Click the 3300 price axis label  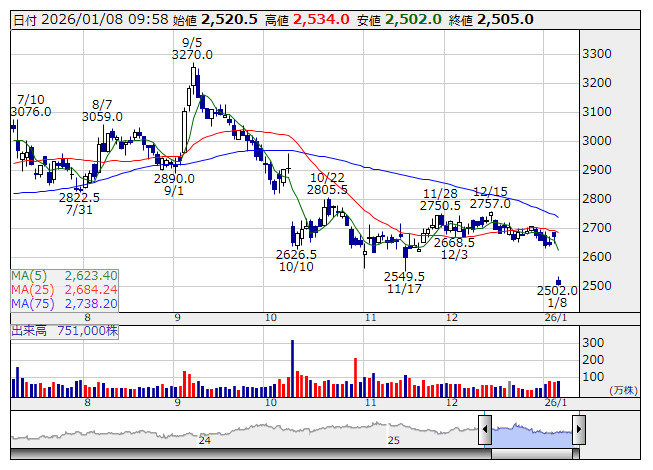[x=597, y=54]
